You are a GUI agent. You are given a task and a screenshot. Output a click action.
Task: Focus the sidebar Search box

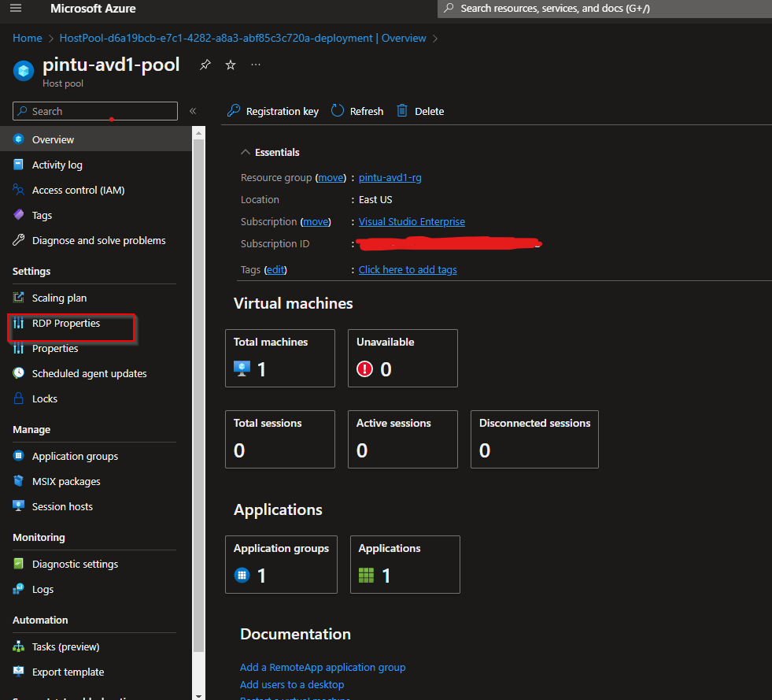[95, 111]
